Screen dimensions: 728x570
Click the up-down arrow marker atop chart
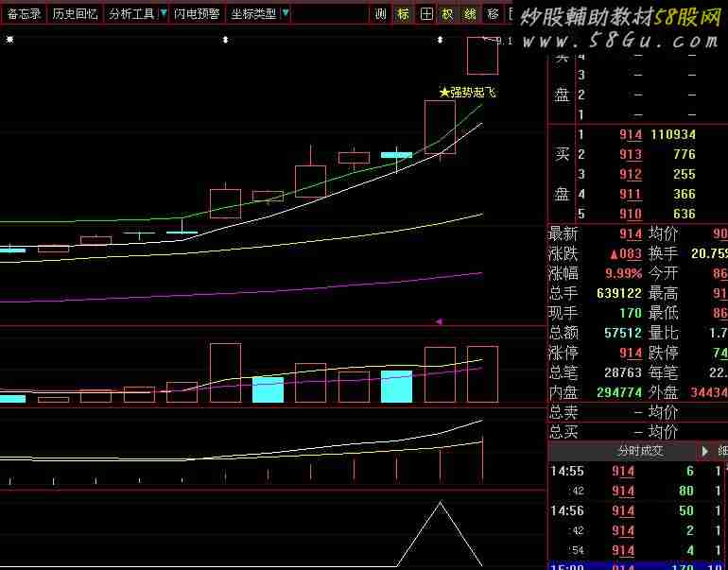225,40
